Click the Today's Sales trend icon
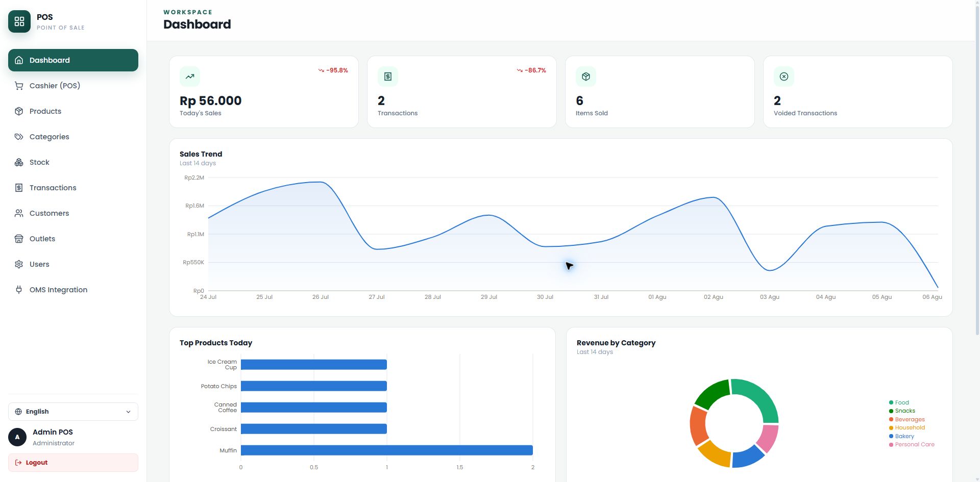 point(190,77)
